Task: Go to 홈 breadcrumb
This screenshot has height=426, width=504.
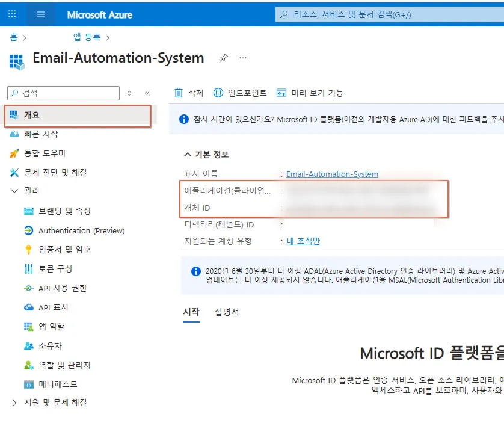Action: pos(14,37)
